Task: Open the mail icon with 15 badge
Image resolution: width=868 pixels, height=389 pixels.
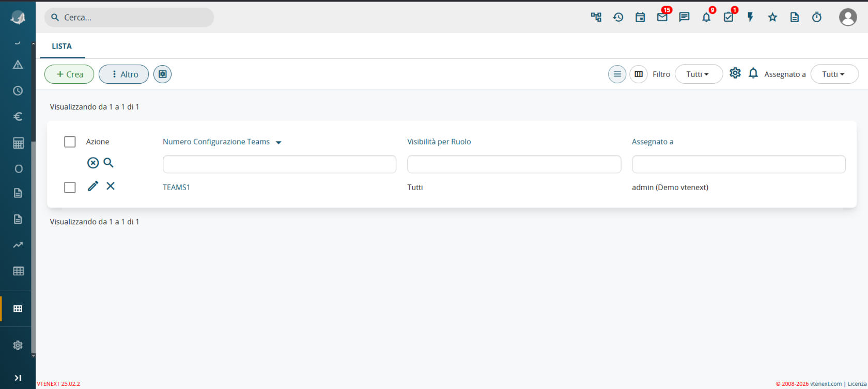Action: pos(662,17)
